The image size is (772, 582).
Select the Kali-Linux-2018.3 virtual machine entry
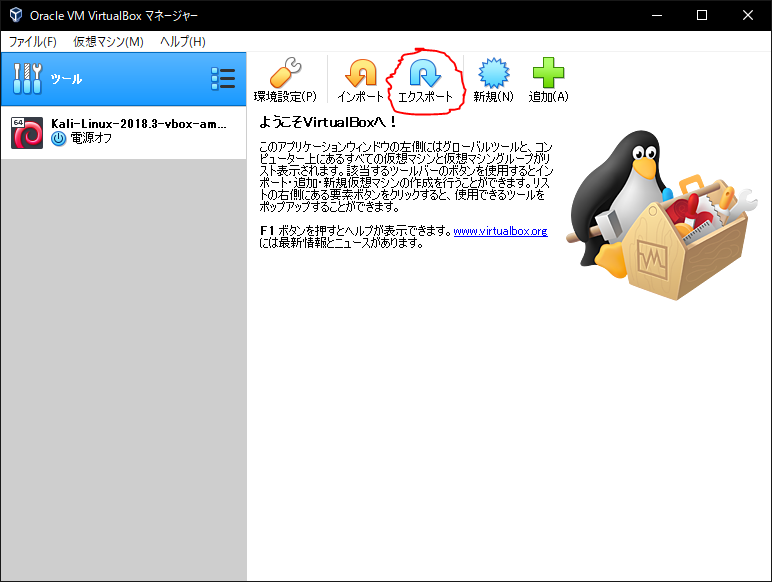tap(124, 132)
